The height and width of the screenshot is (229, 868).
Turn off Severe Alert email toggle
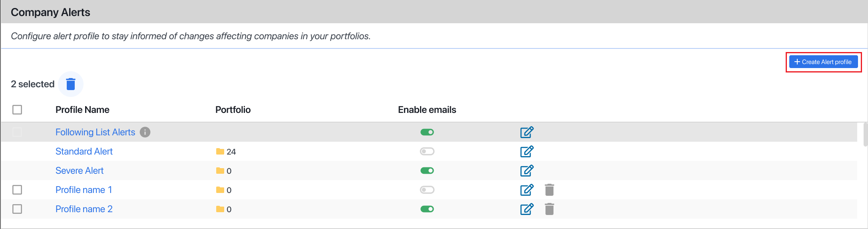(427, 171)
